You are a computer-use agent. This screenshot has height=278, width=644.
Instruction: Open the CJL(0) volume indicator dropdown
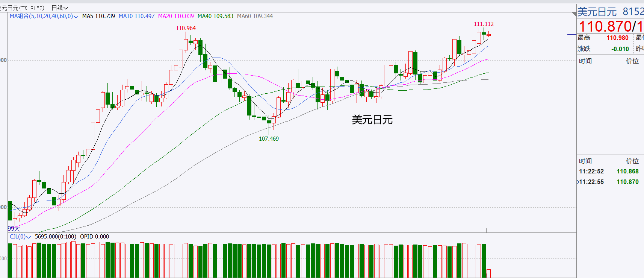point(20,237)
